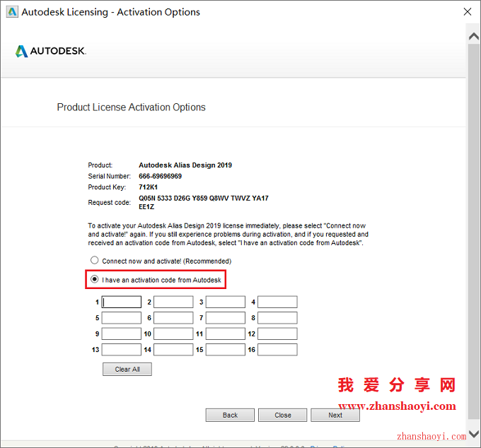
Task: Click activation code field 1
Action: click(x=122, y=302)
